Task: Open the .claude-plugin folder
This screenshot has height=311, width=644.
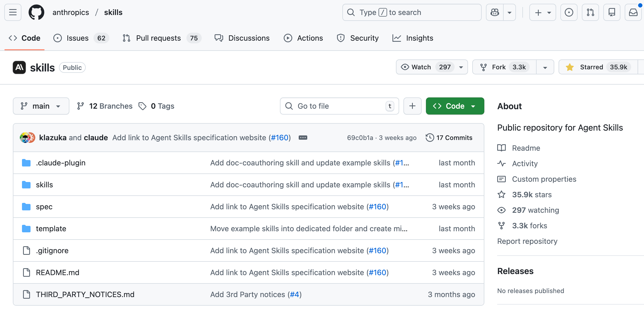Action: point(61,163)
